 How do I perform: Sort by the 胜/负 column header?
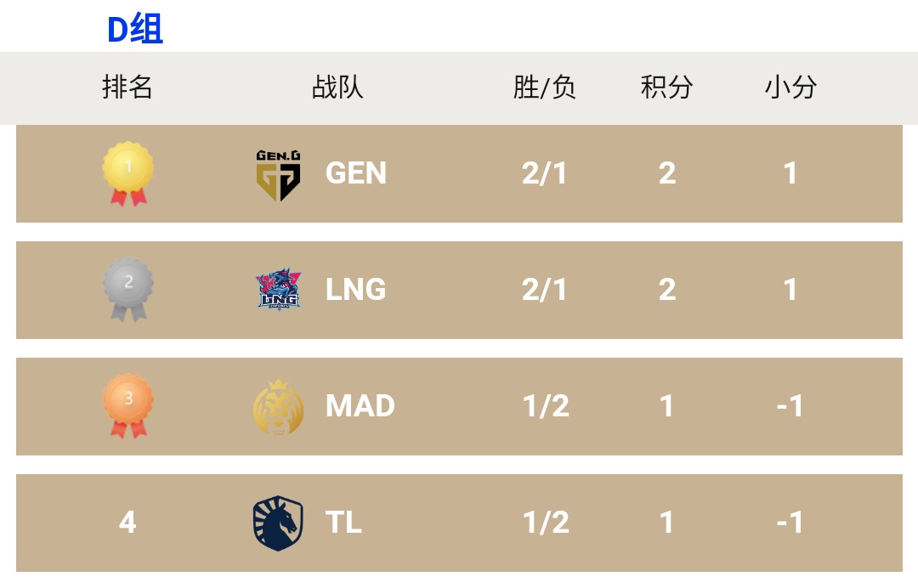[545, 87]
